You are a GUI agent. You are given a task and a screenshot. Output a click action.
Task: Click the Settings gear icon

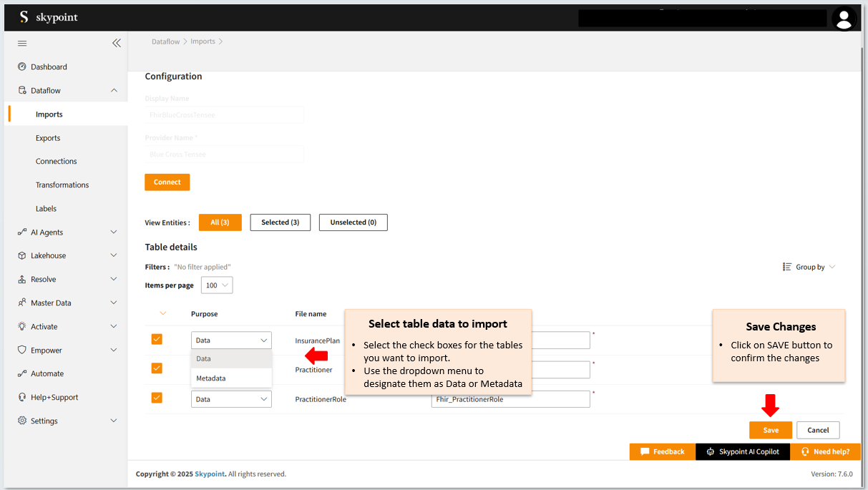point(22,421)
